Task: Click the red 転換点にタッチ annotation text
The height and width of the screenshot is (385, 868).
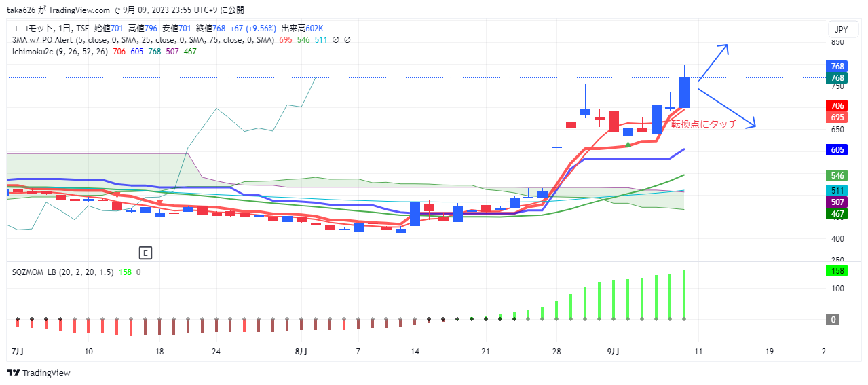Action: click(x=704, y=124)
